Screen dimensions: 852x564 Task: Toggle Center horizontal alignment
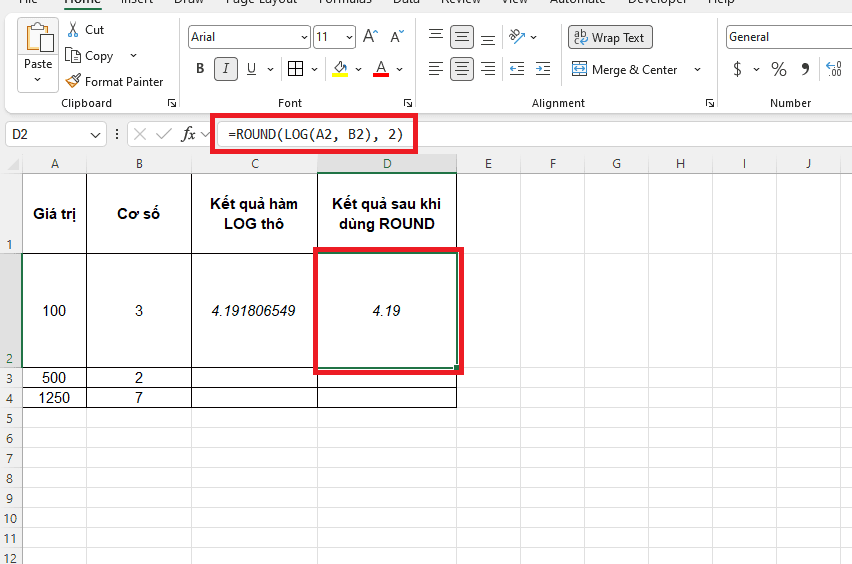pyautogui.click(x=461, y=68)
